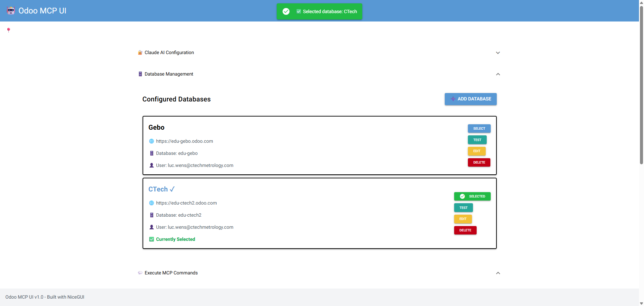The width and height of the screenshot is (644, 306).
Task: Click the green checkmark icon in notification
Action: [x=286, y=11]
